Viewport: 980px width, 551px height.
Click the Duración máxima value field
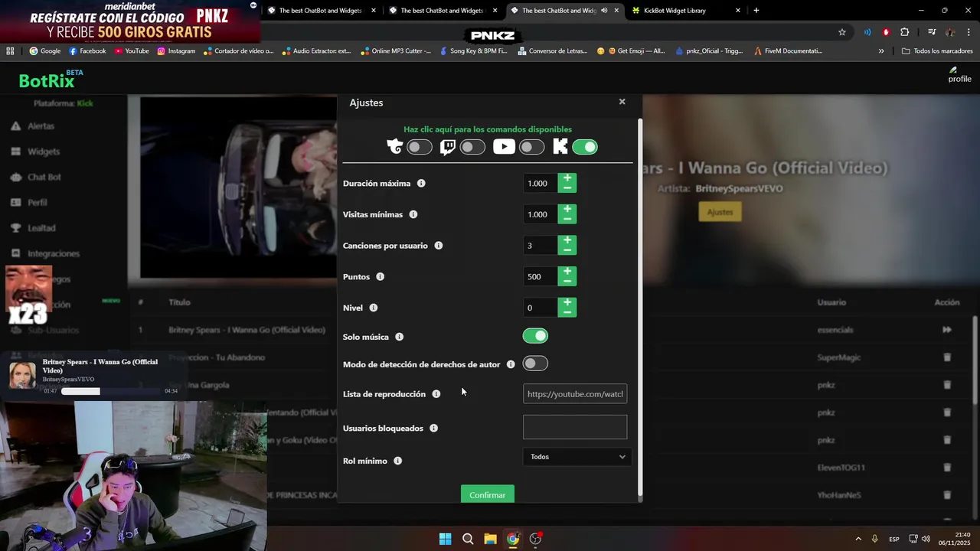tap(541, 183)
